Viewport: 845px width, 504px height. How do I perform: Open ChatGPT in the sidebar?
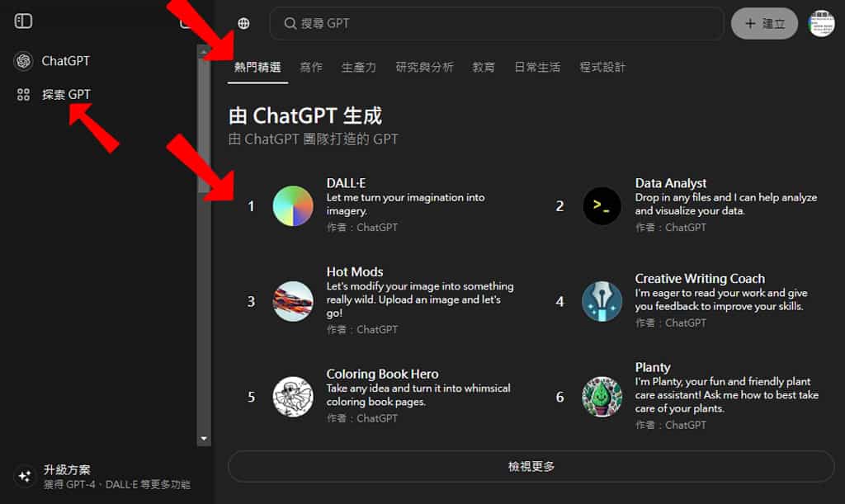pos(66,61)
